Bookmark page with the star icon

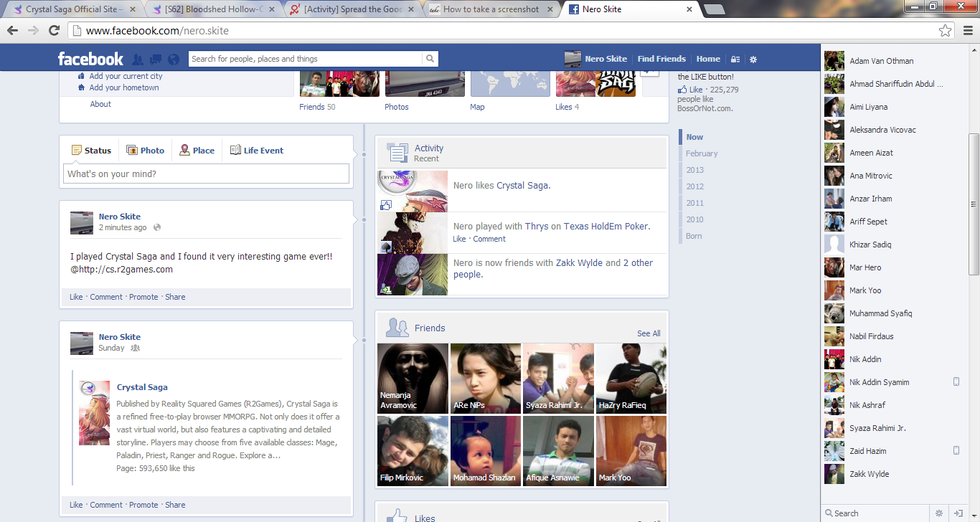pos(945,31)
